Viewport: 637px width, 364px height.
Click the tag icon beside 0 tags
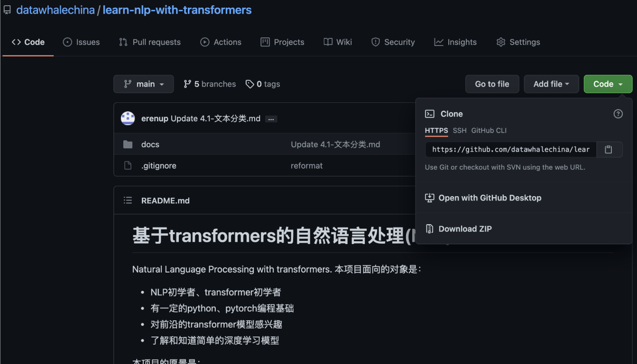[249, 84]
